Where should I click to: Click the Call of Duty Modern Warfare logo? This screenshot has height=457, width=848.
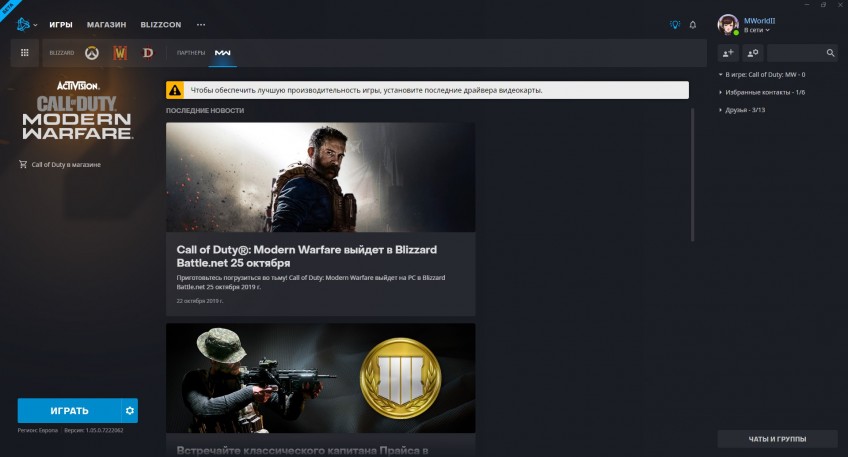tap(77, 111)
